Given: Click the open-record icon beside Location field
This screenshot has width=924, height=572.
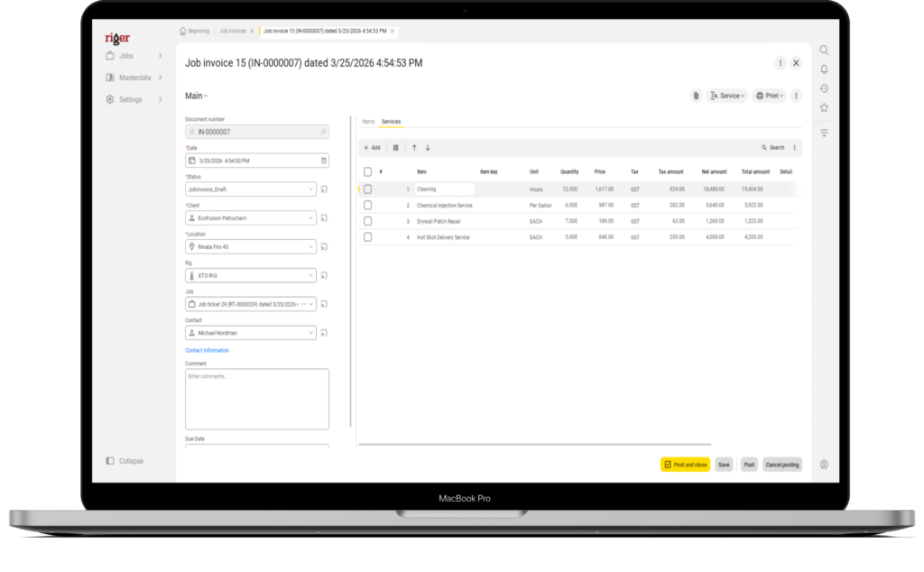Looking at the screenshot, I should pos(324,247).
